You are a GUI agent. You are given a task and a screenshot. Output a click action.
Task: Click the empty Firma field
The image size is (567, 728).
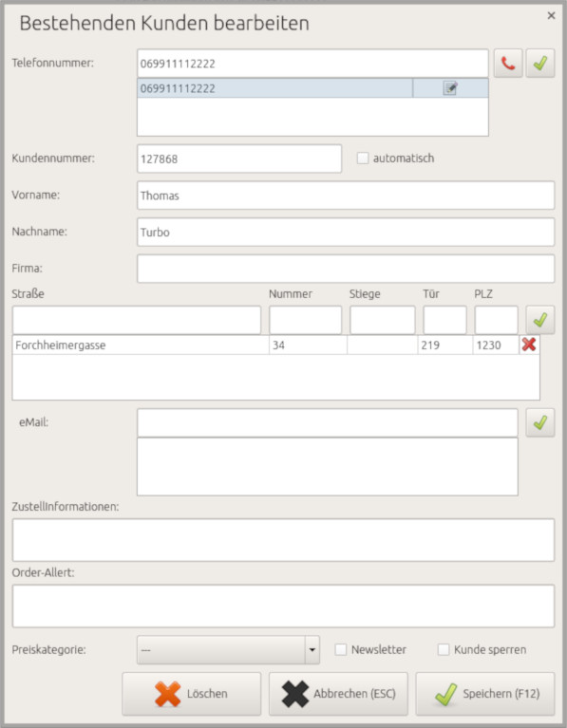tap(346, 269)
